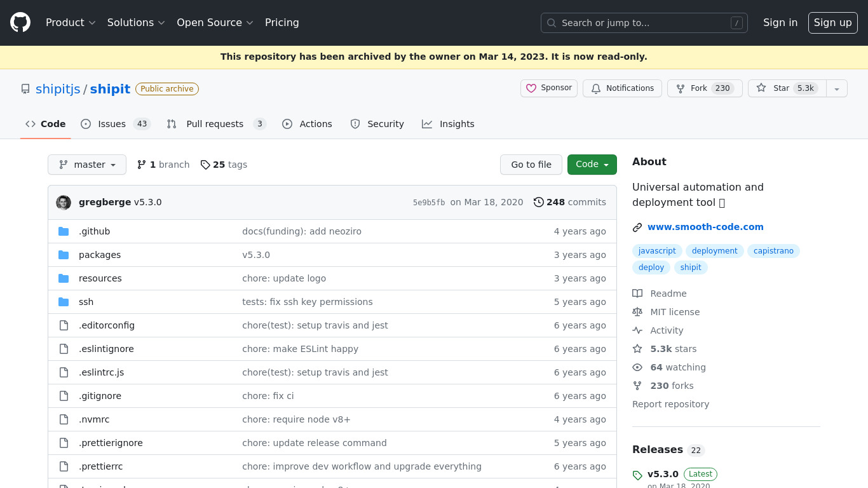Click the .prettierrc file icon
Image resolution: width=868 pixels, height=488 pixels.
pos(64,466)
